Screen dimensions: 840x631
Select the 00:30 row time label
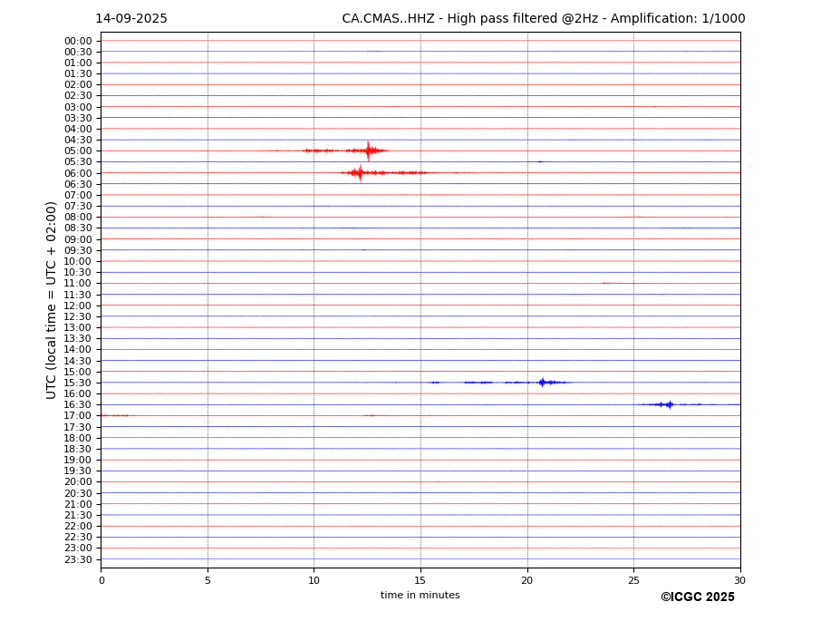pos(78,52)
